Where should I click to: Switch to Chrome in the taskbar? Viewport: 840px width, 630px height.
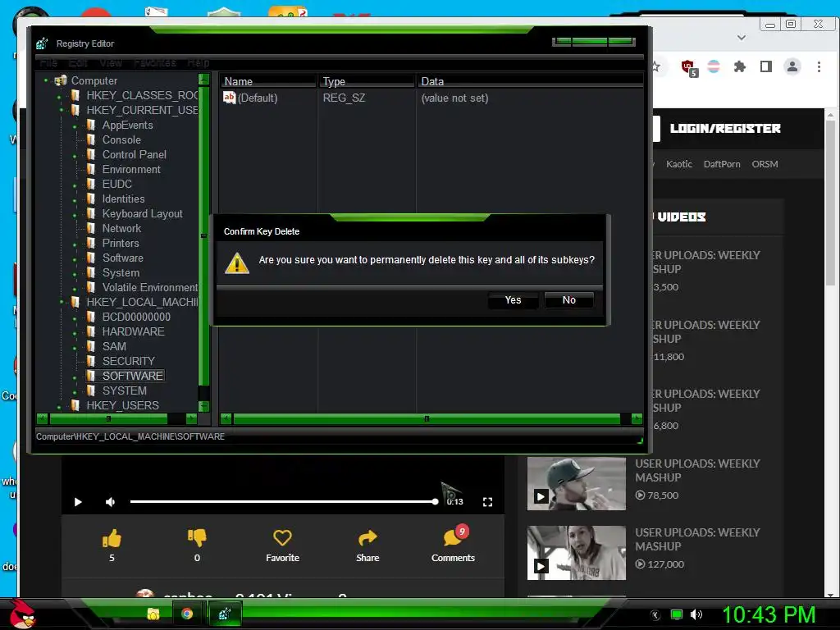tap(187, 614)
